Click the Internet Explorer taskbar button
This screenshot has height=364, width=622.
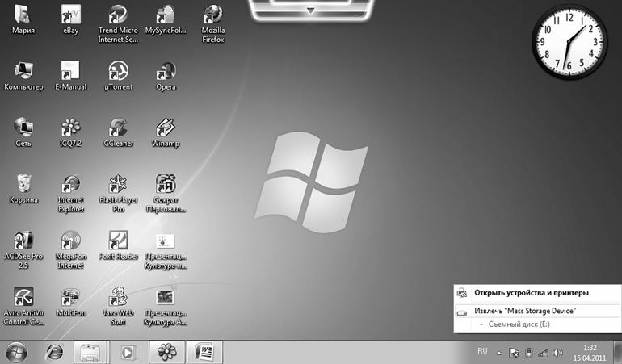(x=54, y=352)
